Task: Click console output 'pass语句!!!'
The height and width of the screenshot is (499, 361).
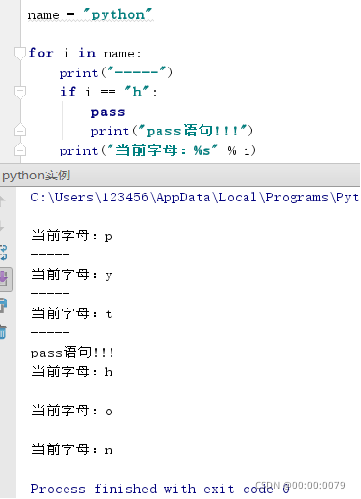Action: (x=72, y=352)
